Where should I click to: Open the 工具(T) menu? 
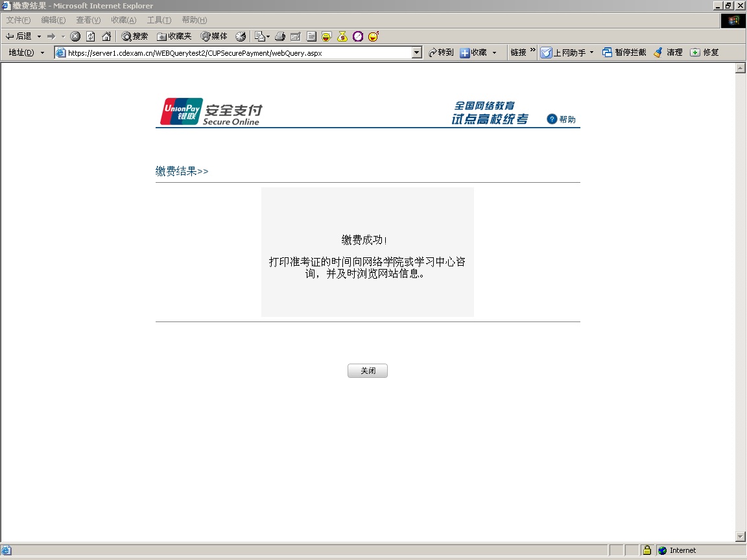pyautogui.click(x=159, y=20)
